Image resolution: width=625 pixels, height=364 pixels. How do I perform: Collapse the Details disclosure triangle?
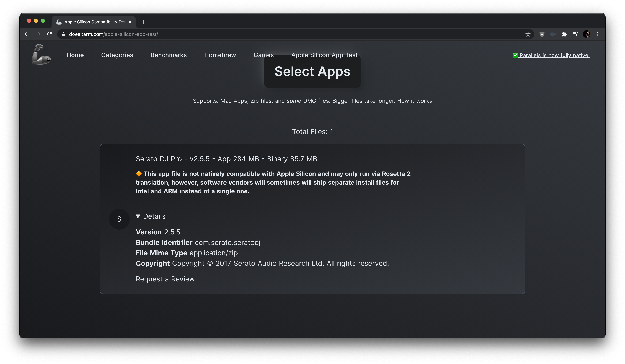pyautogui.click(x=138, y=216)
